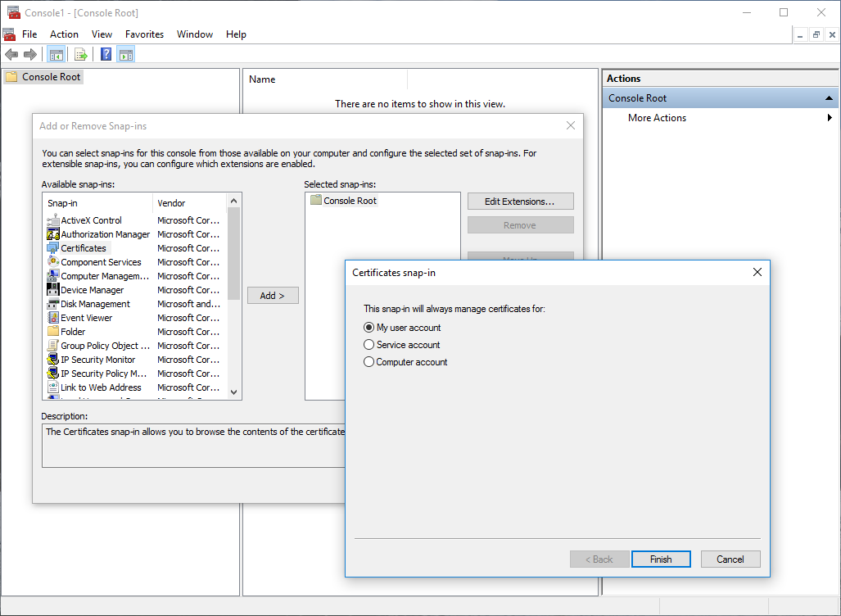Choose the Service account option
Image resolution: width=841 pixels, height=616 pixels.
click(x=369, y=345)
